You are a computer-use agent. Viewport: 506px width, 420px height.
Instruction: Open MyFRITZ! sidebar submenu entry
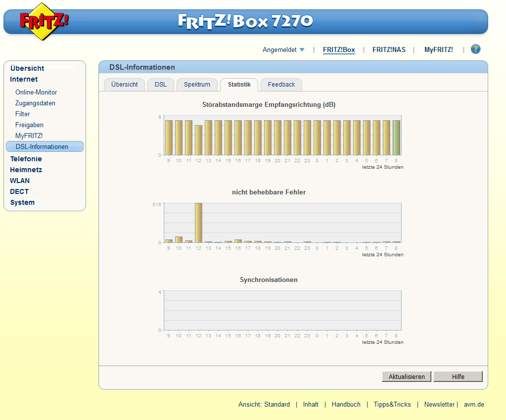(x=29, y=136)
